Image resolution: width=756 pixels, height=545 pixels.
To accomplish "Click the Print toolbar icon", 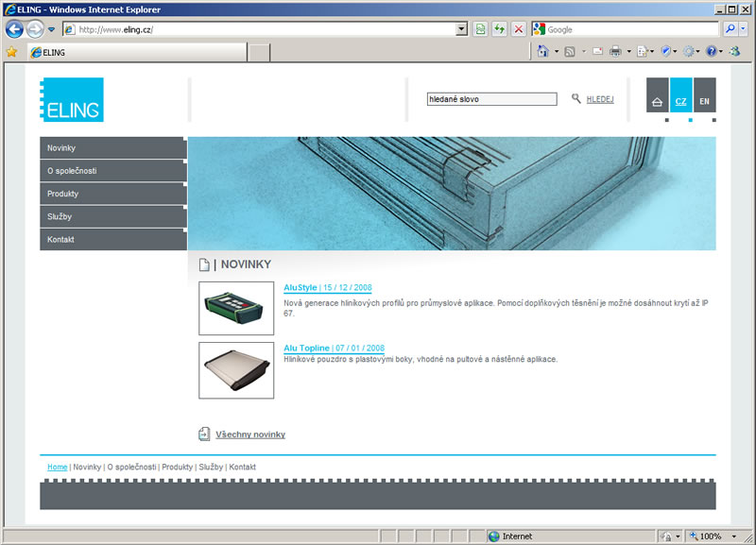I will click(x=614, y=51).
